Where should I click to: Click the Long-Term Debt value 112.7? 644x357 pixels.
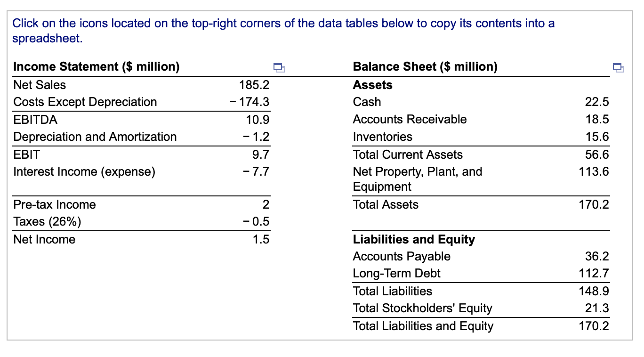594,273
